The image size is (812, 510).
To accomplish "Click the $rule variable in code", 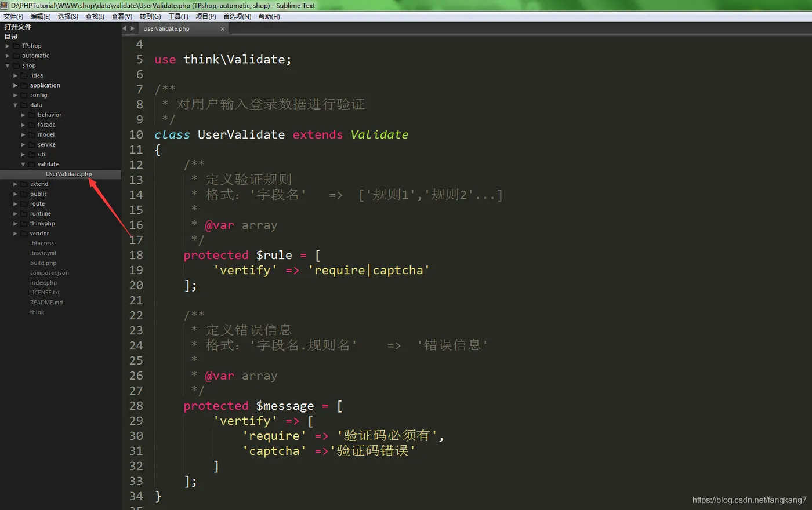I will tap(274, 255).
